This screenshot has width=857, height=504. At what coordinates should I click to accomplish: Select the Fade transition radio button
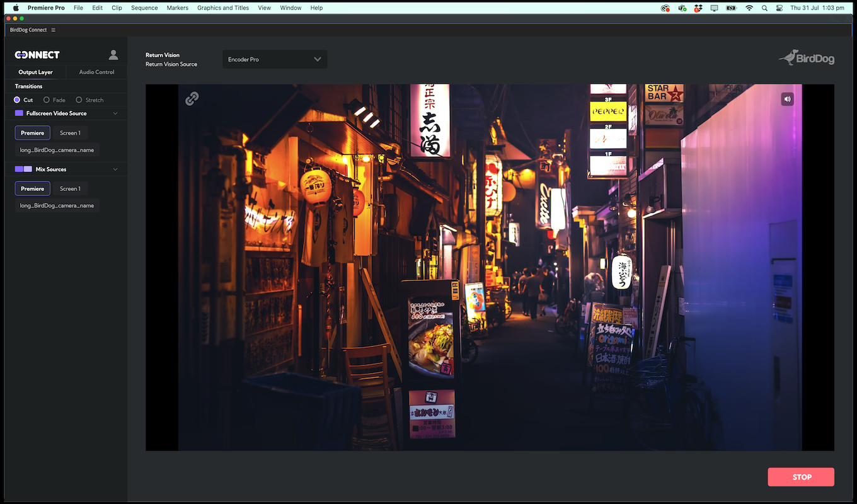[47, 100]
